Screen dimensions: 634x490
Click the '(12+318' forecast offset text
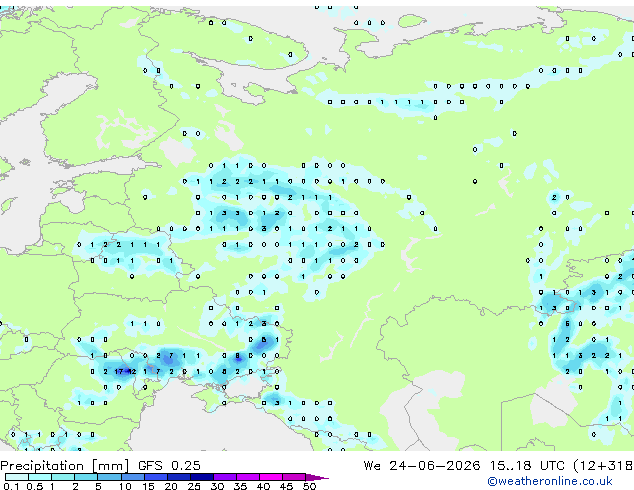603,466
